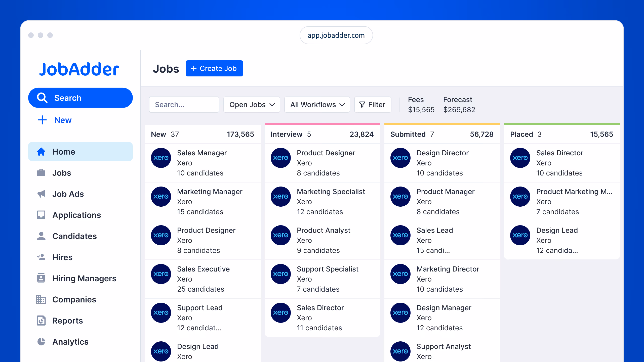The height and width of the screenshot is (362, 644).
Task: Click the Create Job button
Action: point(214,68)
